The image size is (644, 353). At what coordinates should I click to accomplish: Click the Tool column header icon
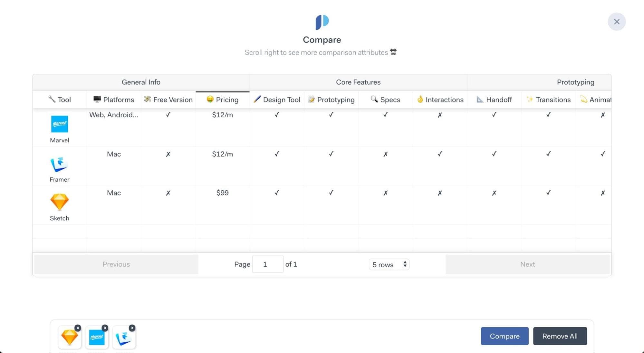click(52, 99)
